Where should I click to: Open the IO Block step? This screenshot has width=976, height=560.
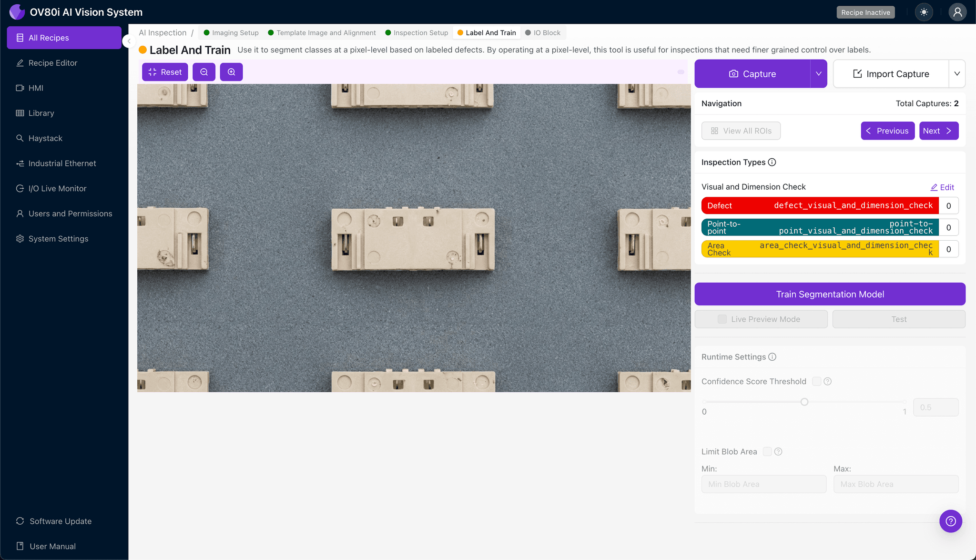pos(543,32)
